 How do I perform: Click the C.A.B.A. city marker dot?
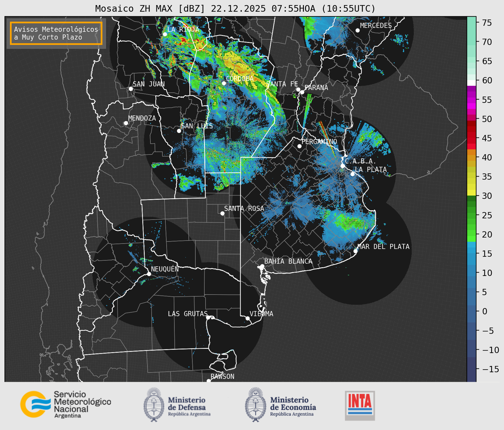pos(343,166)
